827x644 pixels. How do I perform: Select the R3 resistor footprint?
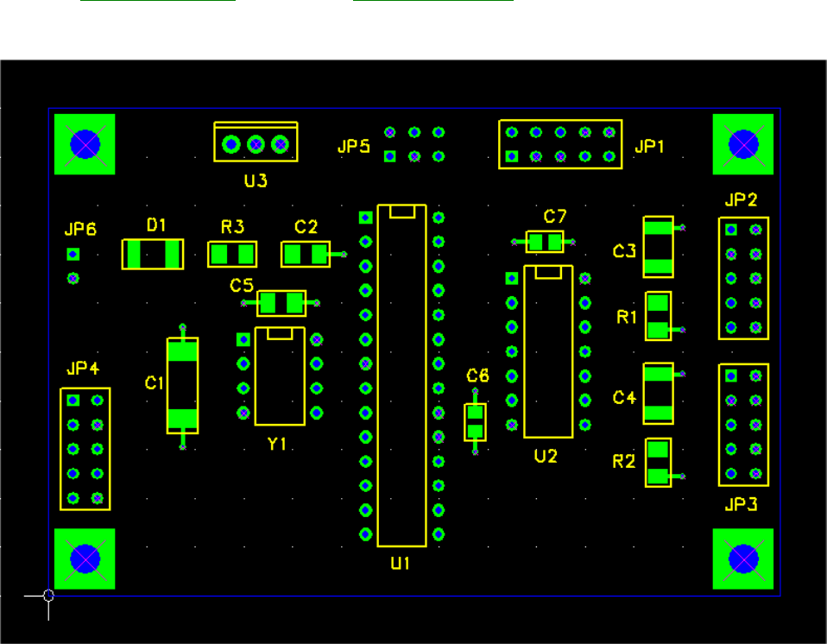[232, 254]
